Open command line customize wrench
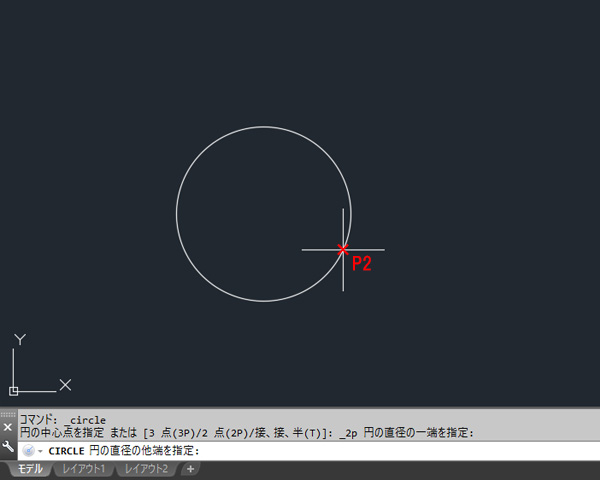This screenshot has width=600, height=480. [8, 446]
